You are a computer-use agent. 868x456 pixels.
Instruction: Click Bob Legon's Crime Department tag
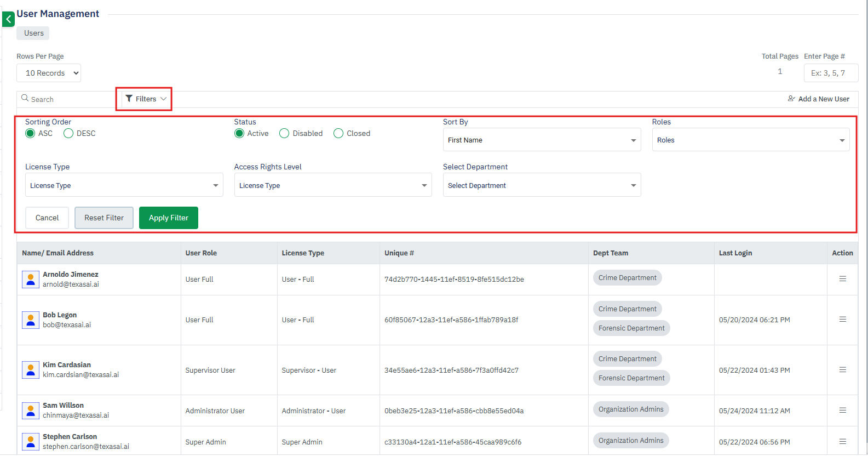coord(628,309)
